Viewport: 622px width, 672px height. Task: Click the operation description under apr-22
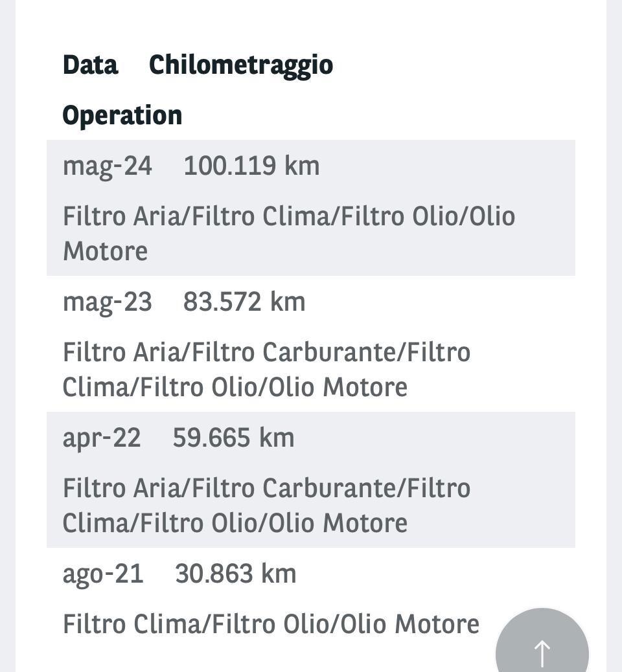pyautogui.click(x=266, y=505)
